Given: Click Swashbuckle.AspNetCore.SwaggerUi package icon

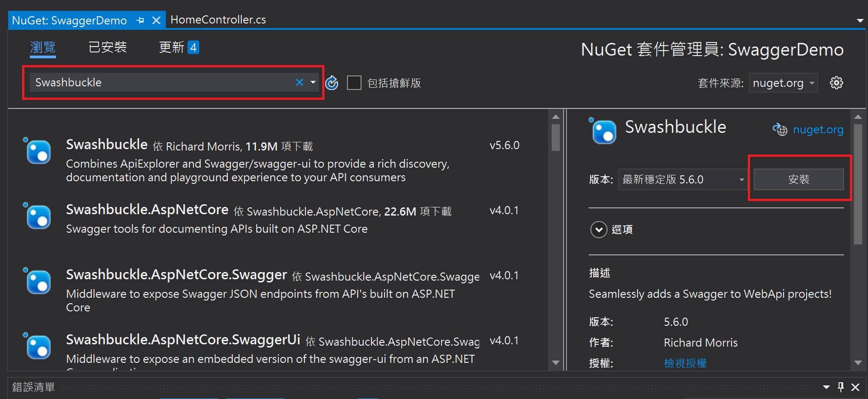Looking at the screenshot, I should 38,346.
